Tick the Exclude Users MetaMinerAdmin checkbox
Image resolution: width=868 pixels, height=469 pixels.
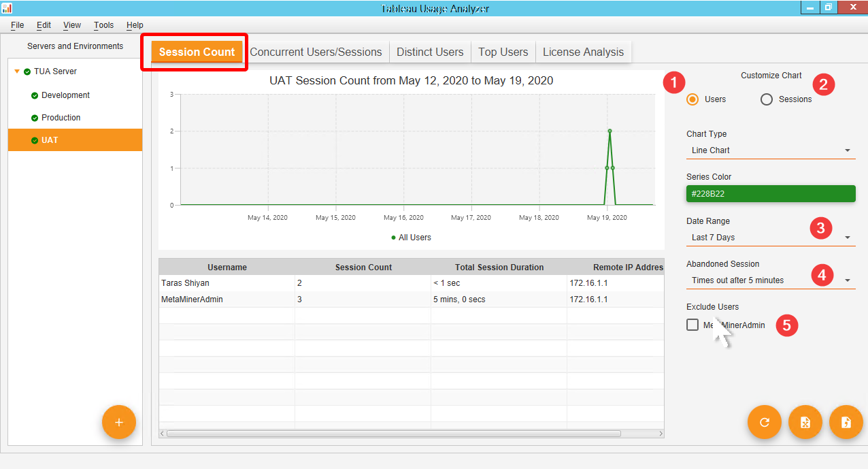click(692, 325)
